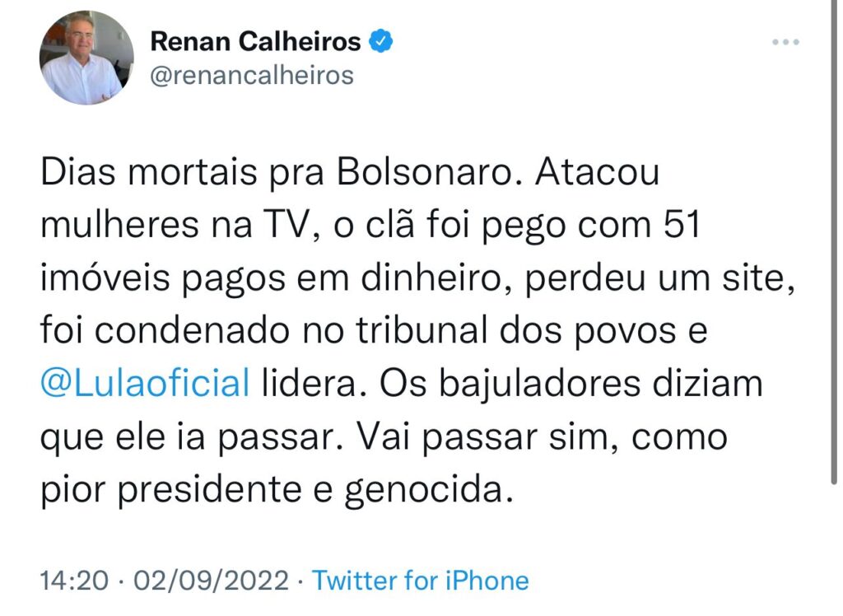Click the Twitter for iPhone source link
This screenshot has width=843, height=616.
[x=421, y=581]
